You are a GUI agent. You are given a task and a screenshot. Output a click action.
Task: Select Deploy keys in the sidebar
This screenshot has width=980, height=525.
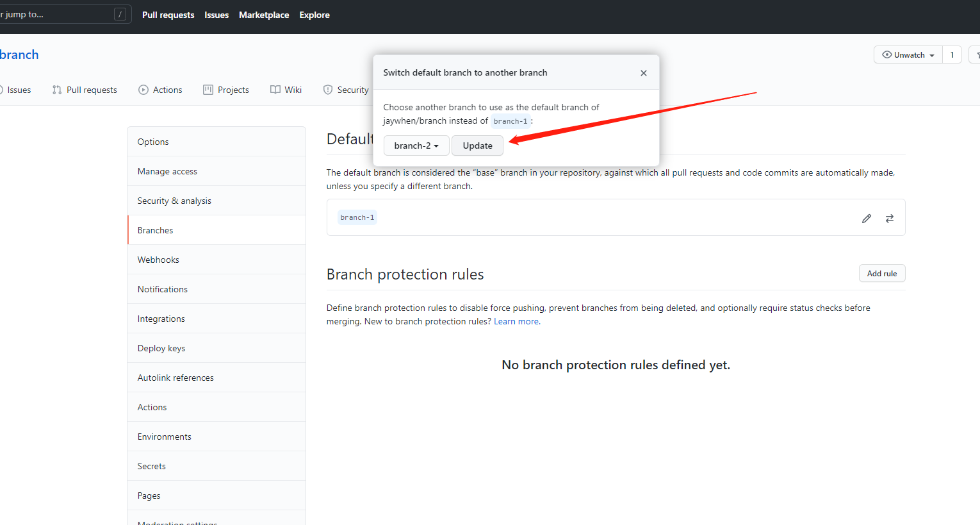161,348
